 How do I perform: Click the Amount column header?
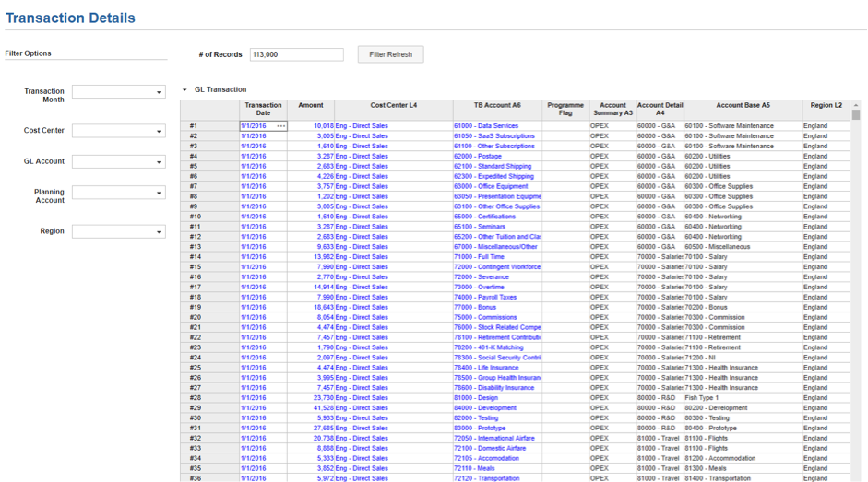(x=311, y=109)
